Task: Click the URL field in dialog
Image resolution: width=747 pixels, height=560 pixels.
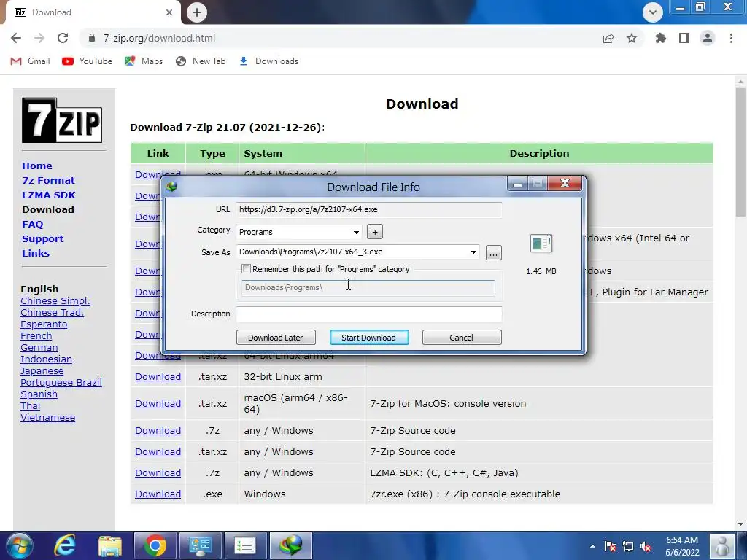Action: (368, 209)
